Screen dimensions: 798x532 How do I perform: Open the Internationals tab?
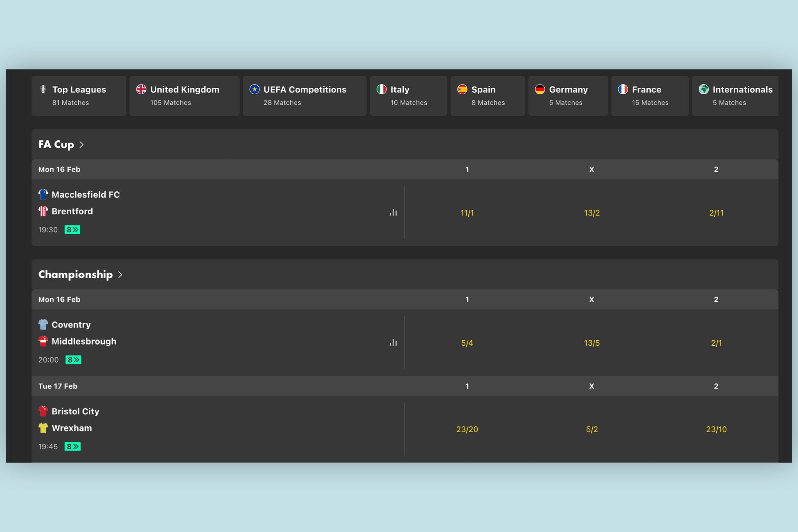[735, 96]
